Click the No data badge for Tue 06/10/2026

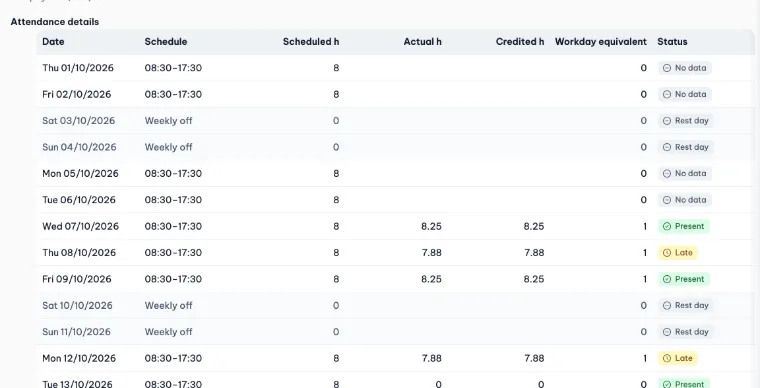pyautogui.click(x=684, y=200)
